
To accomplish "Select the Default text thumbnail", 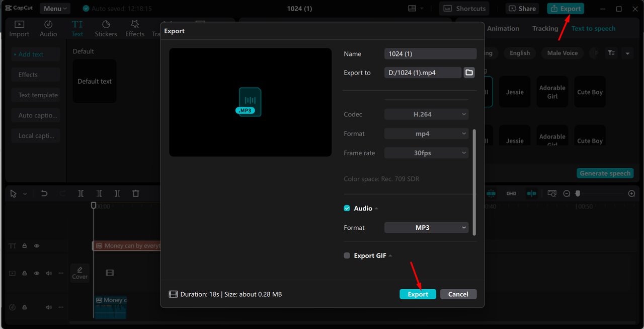I will click(x=95, y=81).
